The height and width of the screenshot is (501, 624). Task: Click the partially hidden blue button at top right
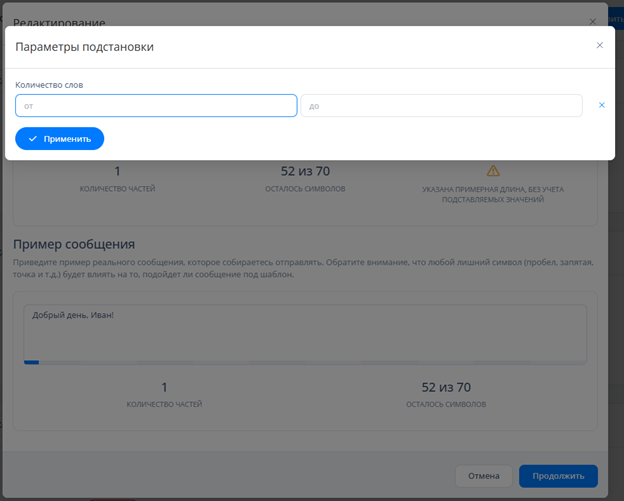coord(616,19)
